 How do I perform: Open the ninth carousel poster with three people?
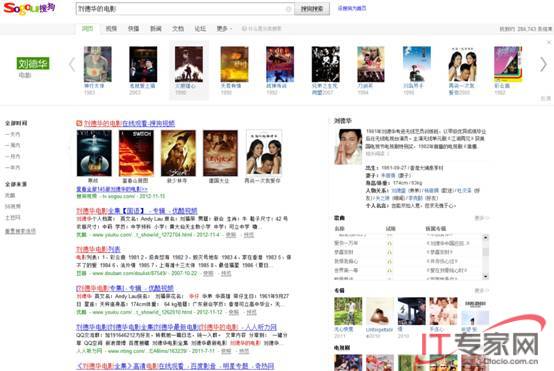coord(462,64)
